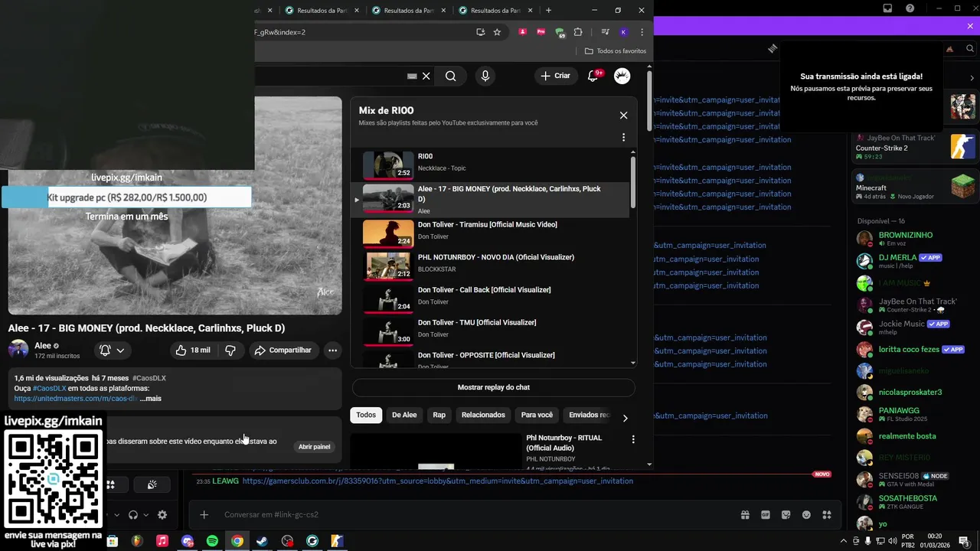Open the Chrome profile K avatar

pos(623,32)
